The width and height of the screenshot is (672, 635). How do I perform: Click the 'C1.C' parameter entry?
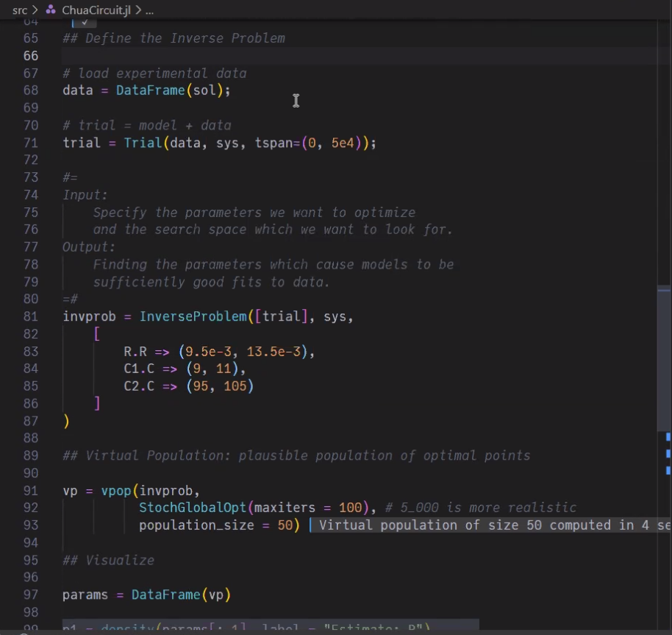point(139,369)
